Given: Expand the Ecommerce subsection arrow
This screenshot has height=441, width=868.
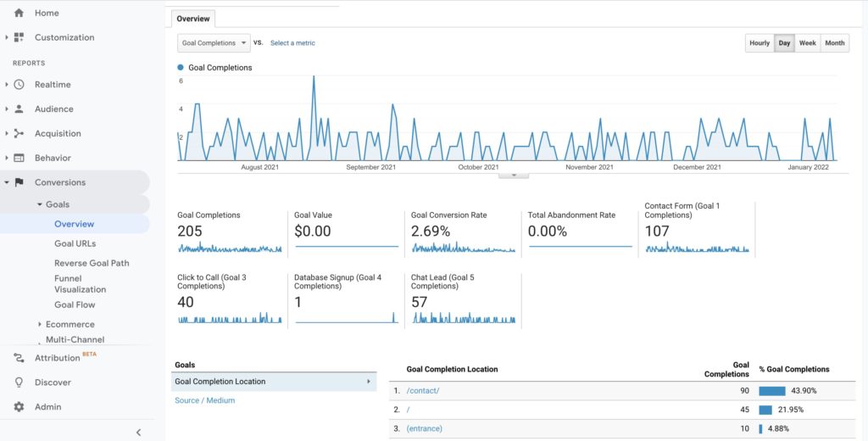Looking at the screenshot, I should pyautogui.click(x=40, y=324).
